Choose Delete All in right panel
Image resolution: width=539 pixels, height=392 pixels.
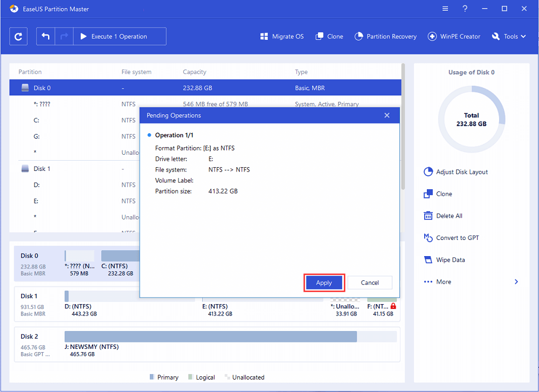443,216
